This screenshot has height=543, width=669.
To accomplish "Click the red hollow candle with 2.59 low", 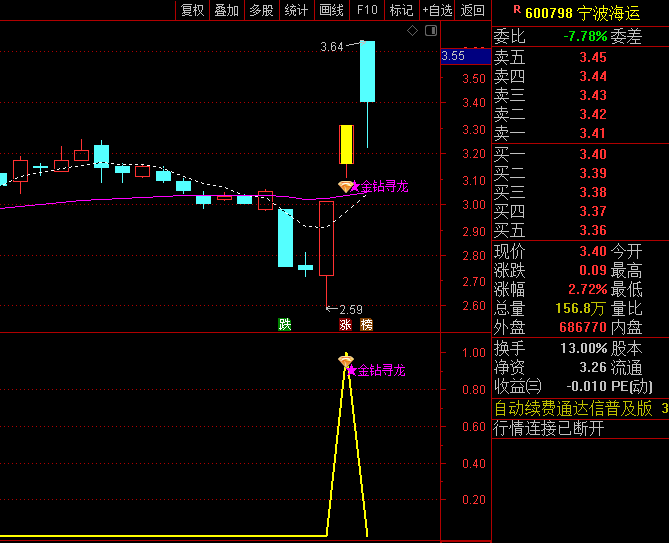I will pos(326,239).
